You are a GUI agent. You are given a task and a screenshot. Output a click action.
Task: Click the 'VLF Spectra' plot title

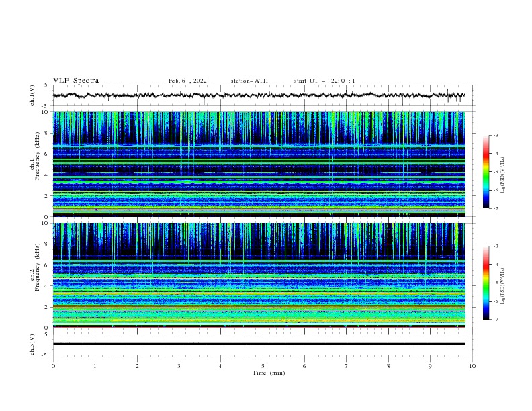[x=76, y=81]
